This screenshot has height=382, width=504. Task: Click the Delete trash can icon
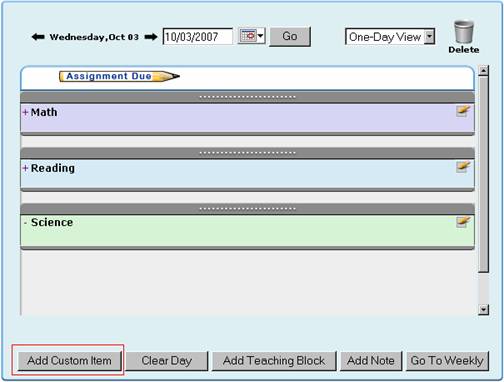point(464,32)
